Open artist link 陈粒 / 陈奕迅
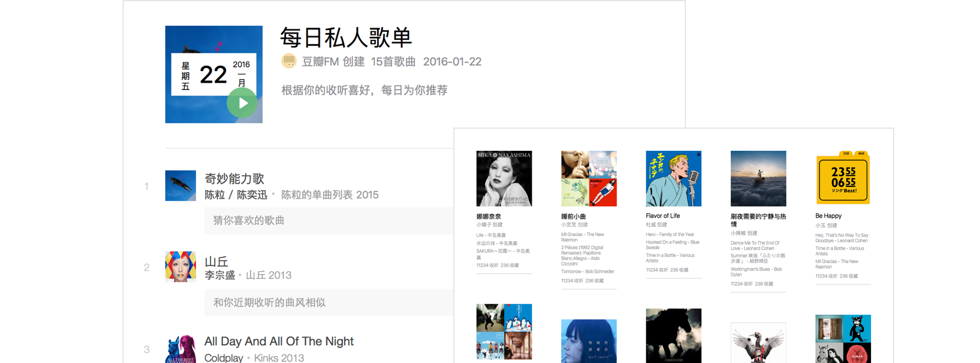This screenshot has height=363, width=980. tap(236, 195)
